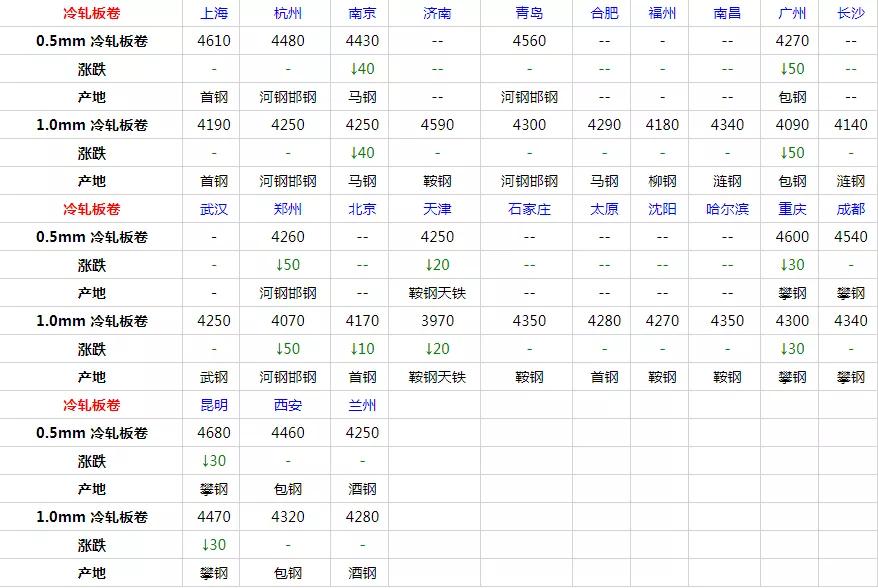Open the Shanghai (上海) city price link

click(x=213, y=13)
